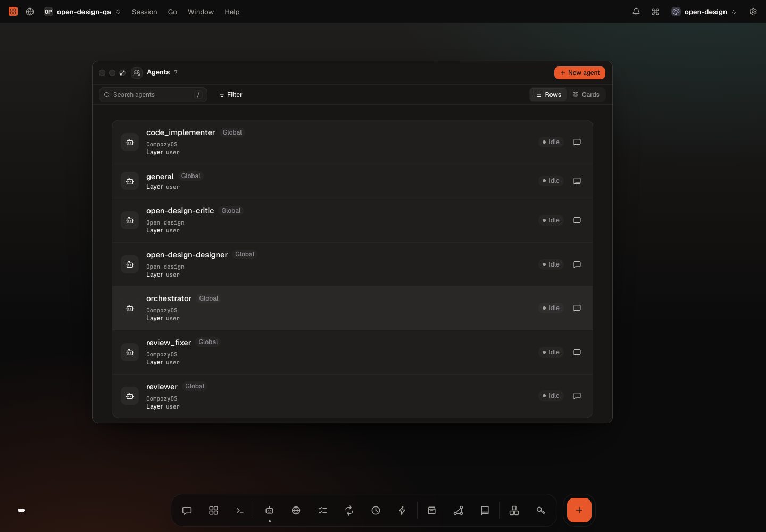The image size is (766, 532).
Task: Open chat icon in the bottom dock
Action: click(187, 510)
